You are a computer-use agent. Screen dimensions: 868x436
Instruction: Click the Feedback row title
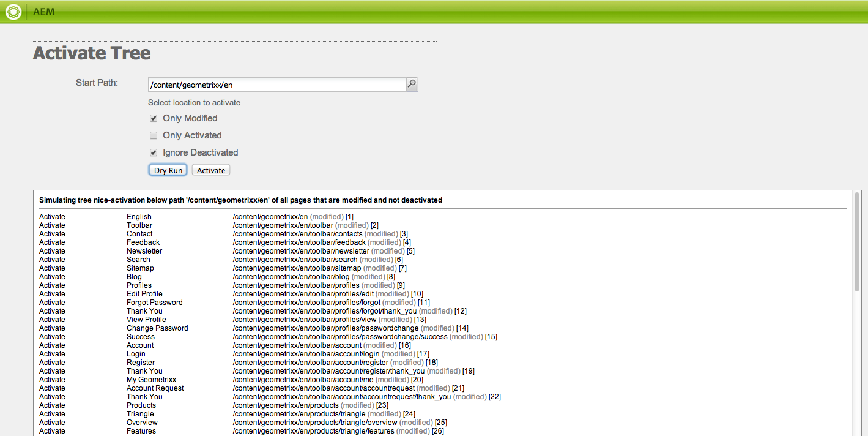pos(143,242)
